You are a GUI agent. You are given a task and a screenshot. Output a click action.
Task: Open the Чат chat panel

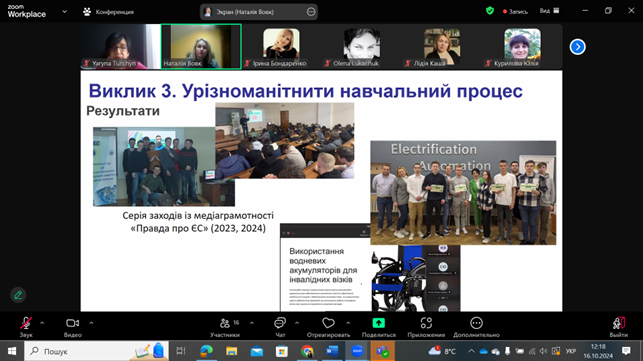coord(280,327)
